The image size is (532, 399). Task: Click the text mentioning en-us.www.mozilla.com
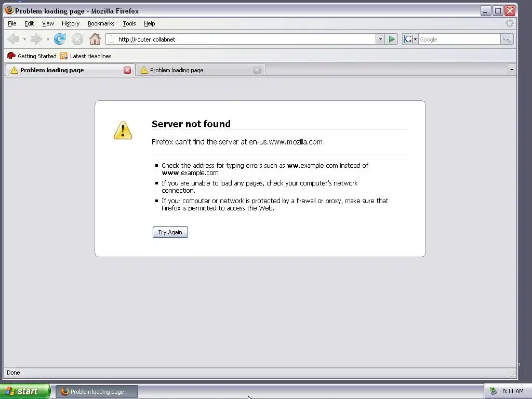point(238,142)
